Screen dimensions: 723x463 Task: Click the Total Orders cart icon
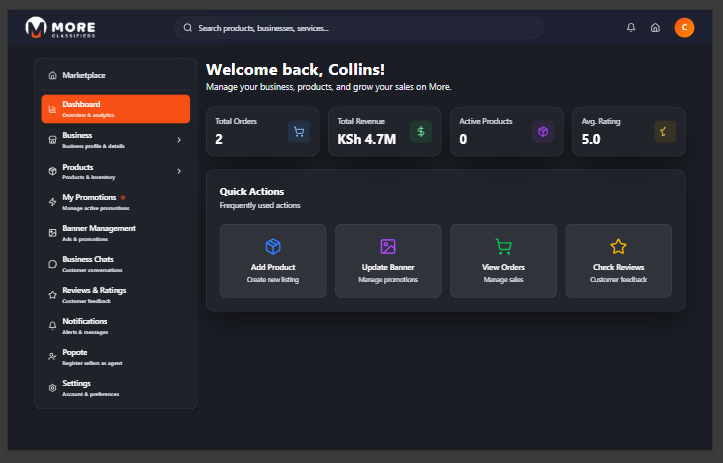[x=298, y=131]
